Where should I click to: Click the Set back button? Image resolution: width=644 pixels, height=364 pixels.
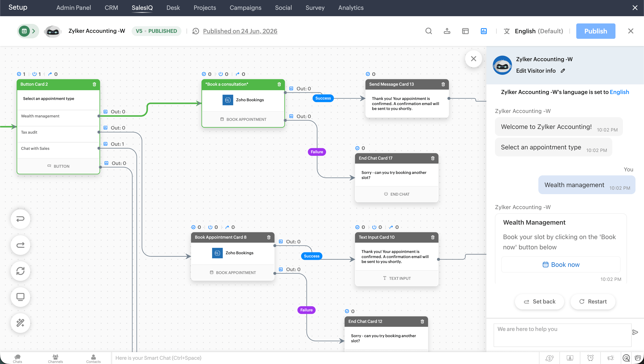click(x=539, y=302)
